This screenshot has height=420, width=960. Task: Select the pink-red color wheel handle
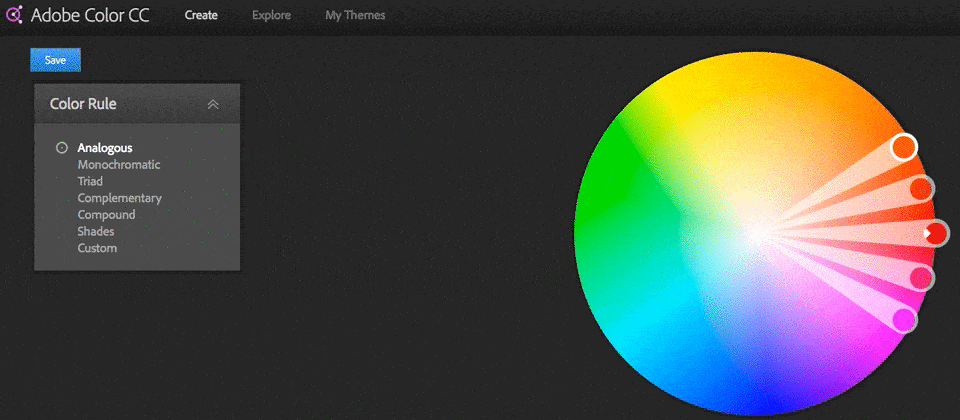[920, 278]
